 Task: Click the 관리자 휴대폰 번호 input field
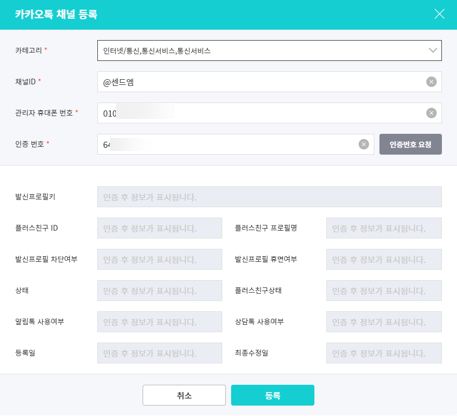pyautogui.click(x=269, y=113)
